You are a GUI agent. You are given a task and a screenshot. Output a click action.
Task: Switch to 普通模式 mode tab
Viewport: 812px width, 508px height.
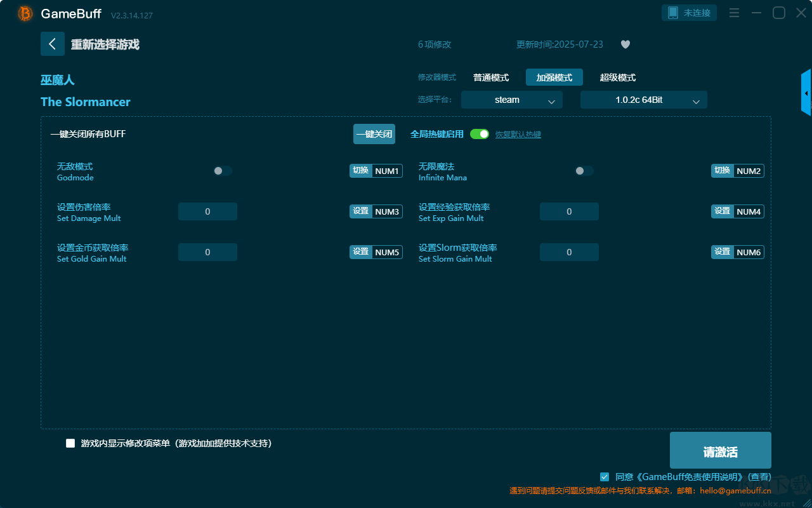point(491,77)
